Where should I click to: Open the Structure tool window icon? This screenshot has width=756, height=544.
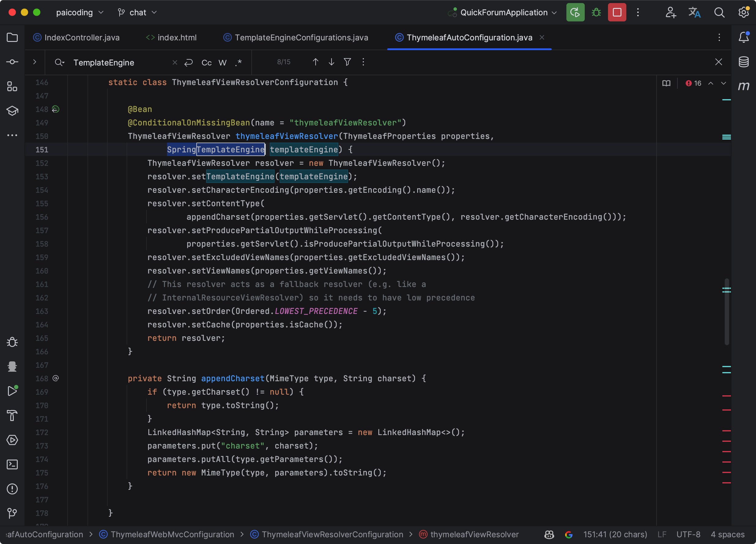pyautogui.click(x=12, y=86)
